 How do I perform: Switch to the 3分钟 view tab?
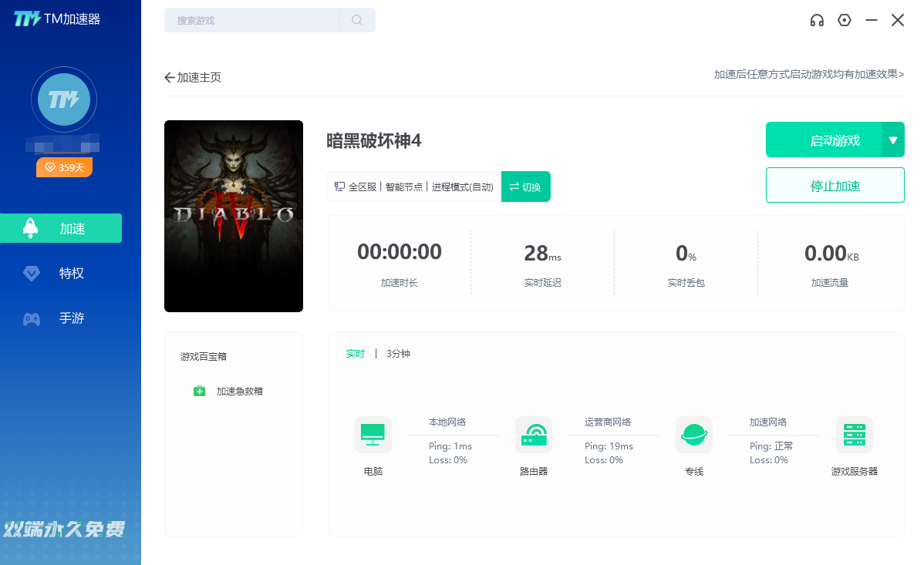(x=398, y=354)
